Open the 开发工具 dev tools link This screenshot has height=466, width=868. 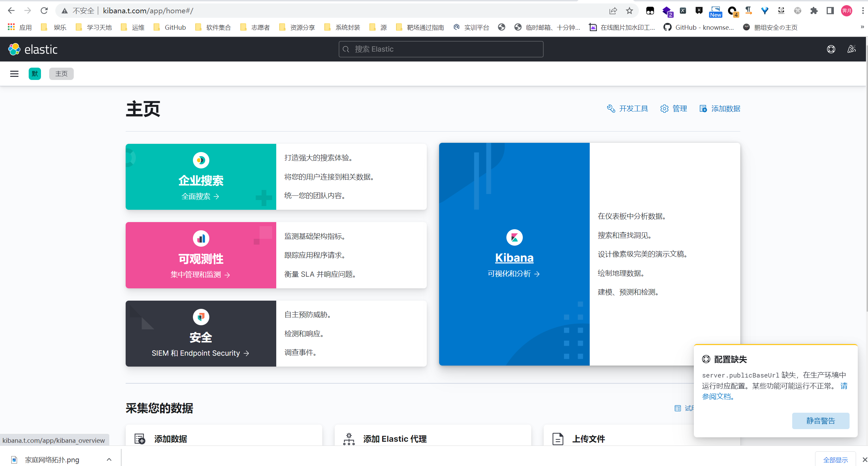(x=628, y=109)
